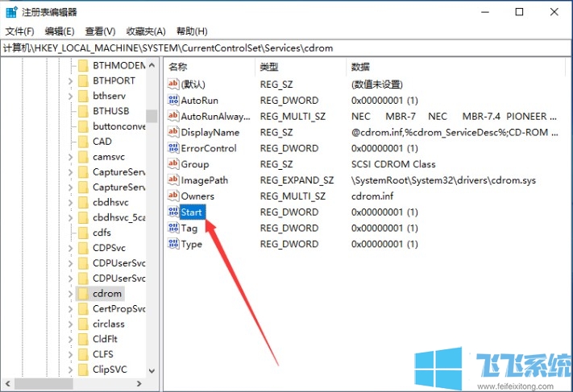Select the Owners multi-string value icon
This screenshot has height=392, width=573.
pyautogui.click(x=172, y=196)
